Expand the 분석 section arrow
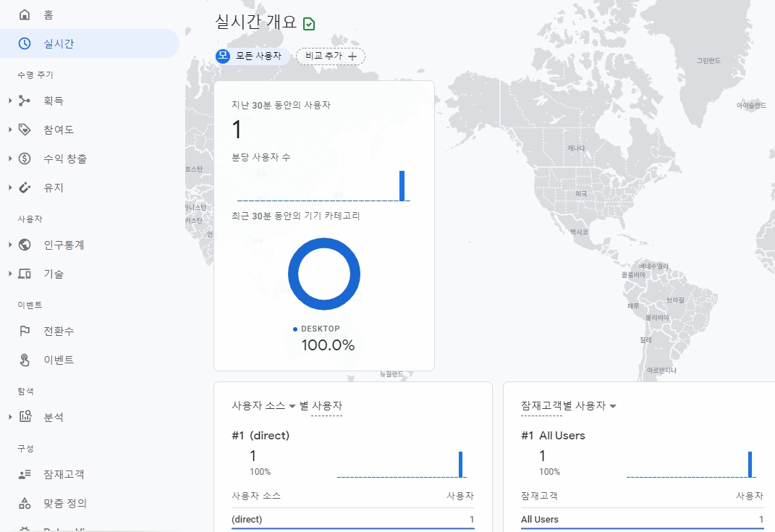775x532 pixels. [x=10, y=417]
